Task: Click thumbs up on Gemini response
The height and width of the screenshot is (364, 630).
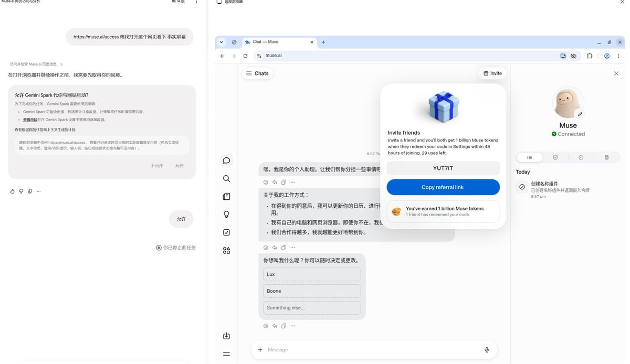Action: click(x=13, y=191)
